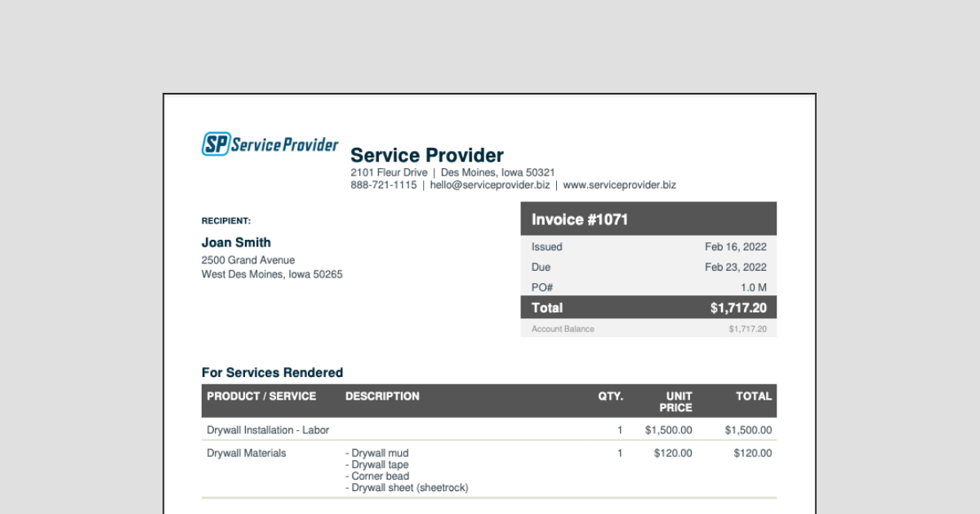Click the recipient name Joan Smith
Image resolution: width=980 pixels, height=514 pixels.
[236, 242]
